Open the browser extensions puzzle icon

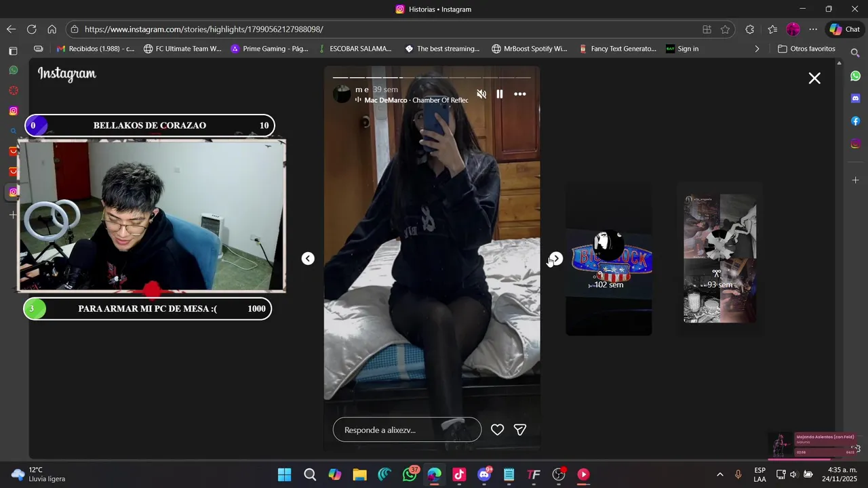[749, 29]
